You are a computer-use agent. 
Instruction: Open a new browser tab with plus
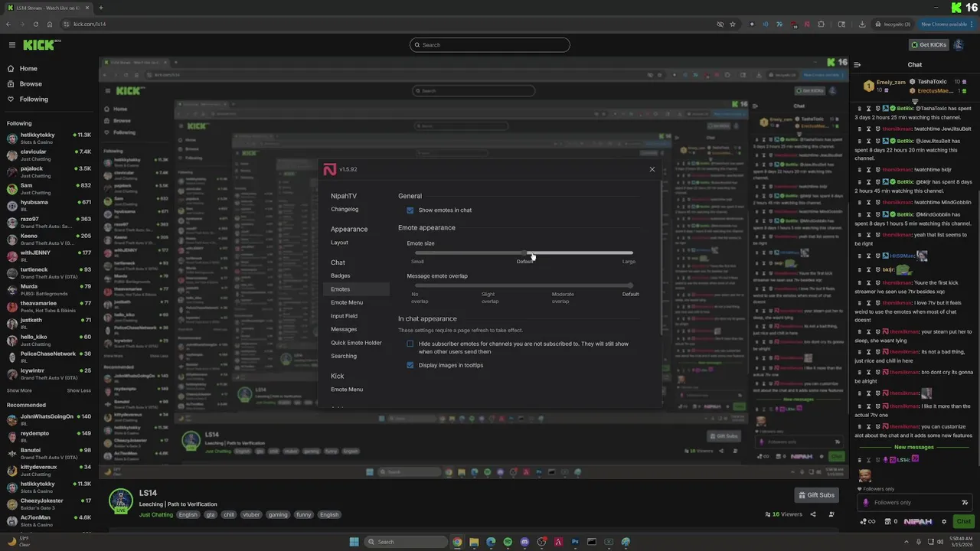tap(100, 8)
